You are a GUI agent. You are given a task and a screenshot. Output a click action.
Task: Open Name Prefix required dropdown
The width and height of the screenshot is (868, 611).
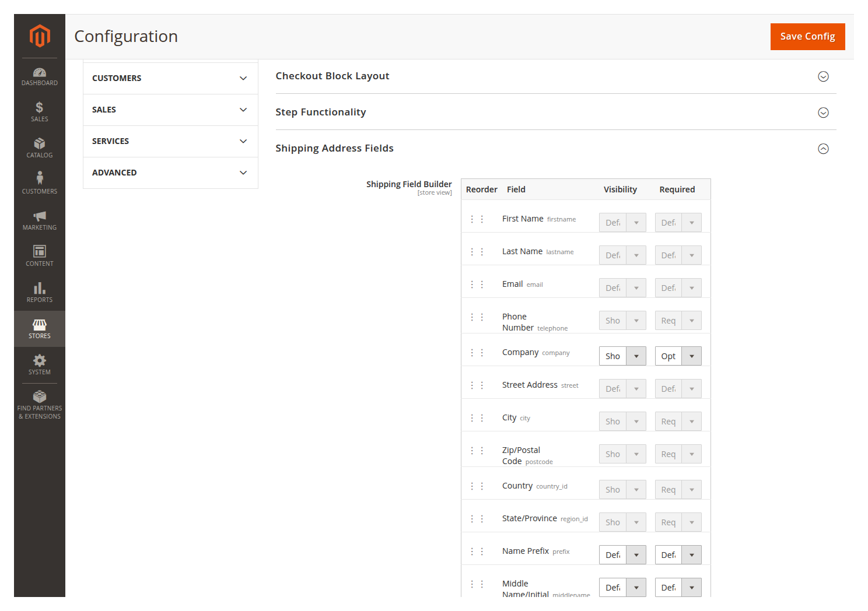(x=678, y=555)
